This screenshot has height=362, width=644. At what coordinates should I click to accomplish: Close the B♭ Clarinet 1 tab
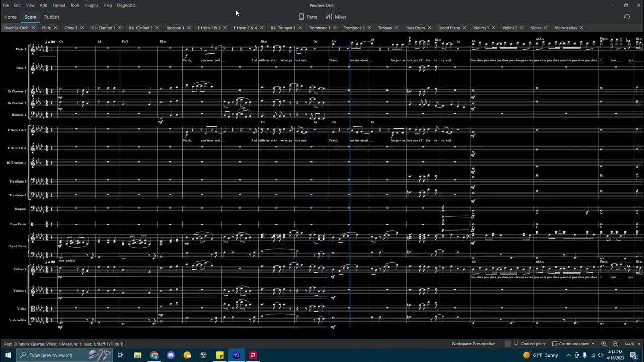119,28
